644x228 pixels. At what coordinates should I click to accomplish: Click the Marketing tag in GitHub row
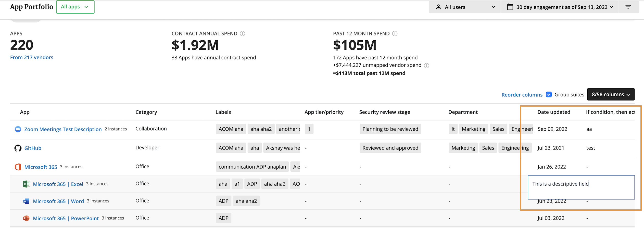click(463, 148)
